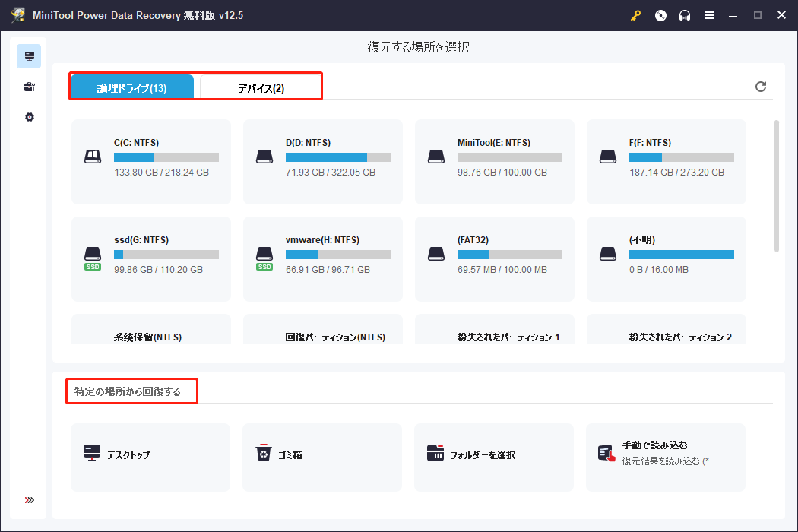Open the settings gear sidebar icon
The height and width of the screenshot is (532, 798).
pyautogui.click(x=29, y=117)
